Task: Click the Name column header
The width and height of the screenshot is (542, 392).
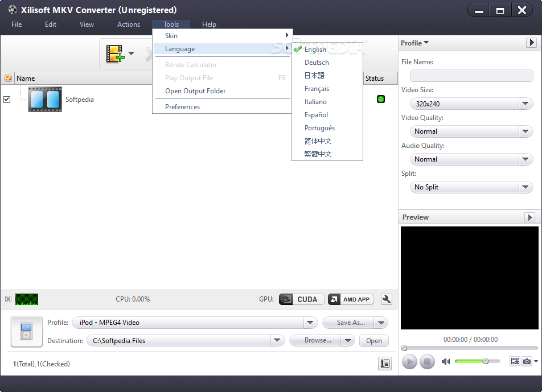Action: pyautogui.click(x=26, y=79)
